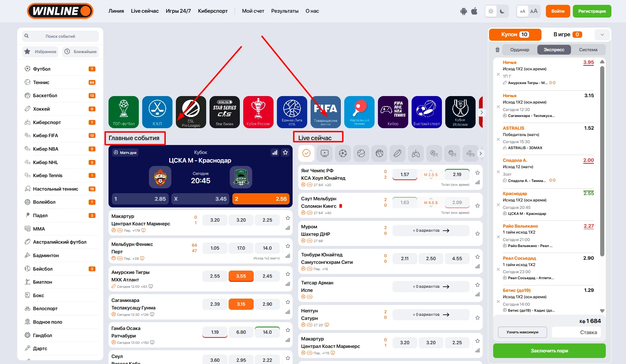The image size is (626, 364).
Task: Click the Заключить пари button
Action: click(x=549, y=351)
